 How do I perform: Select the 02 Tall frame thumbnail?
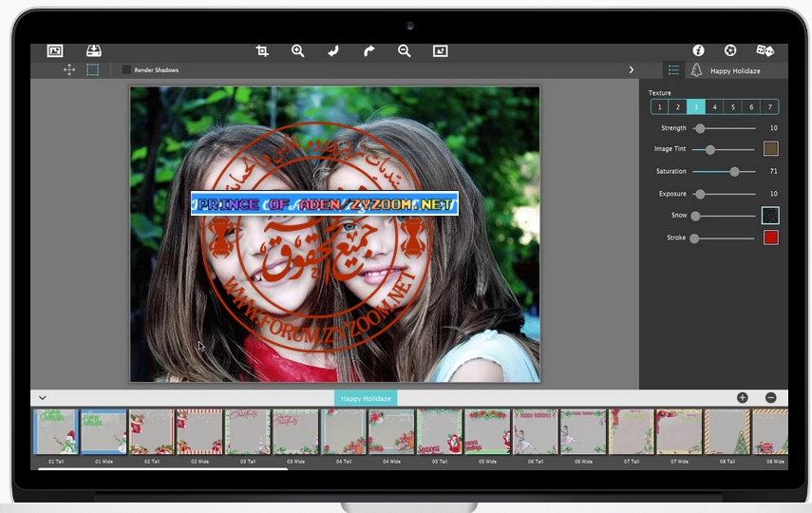tap(152, 431)
